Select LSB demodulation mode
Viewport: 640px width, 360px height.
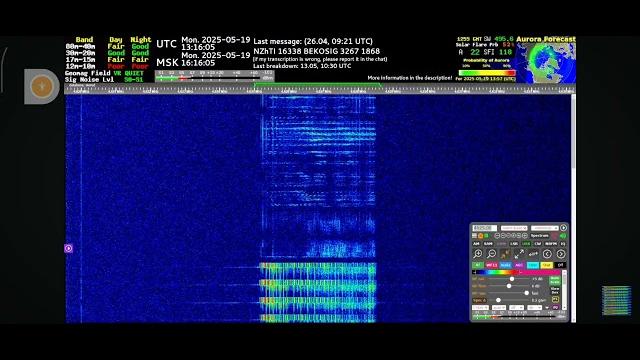(514, 244)
